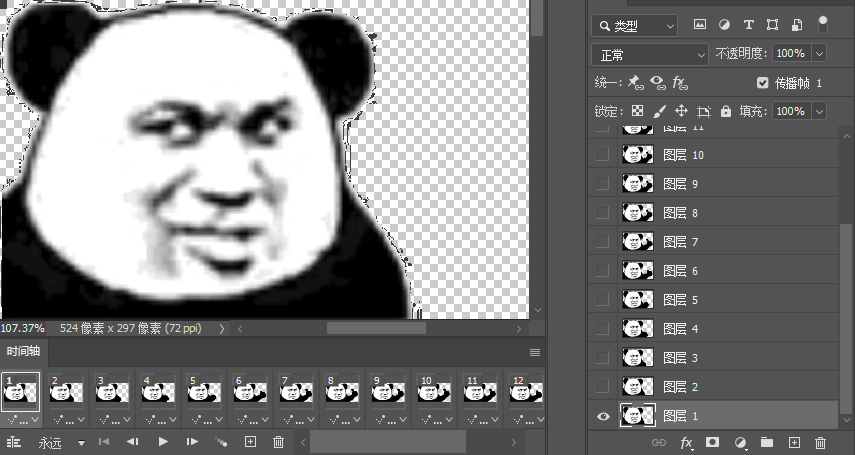855x455 pixels.
Task: Create new fill or adjustment layer
Action: [740, 442]
